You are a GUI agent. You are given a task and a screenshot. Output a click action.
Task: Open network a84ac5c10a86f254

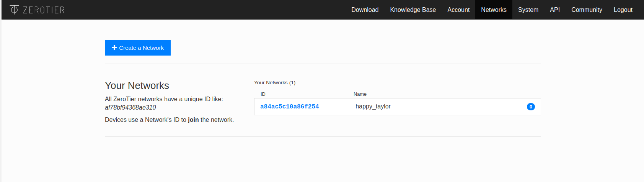click(x=290, y=107)
